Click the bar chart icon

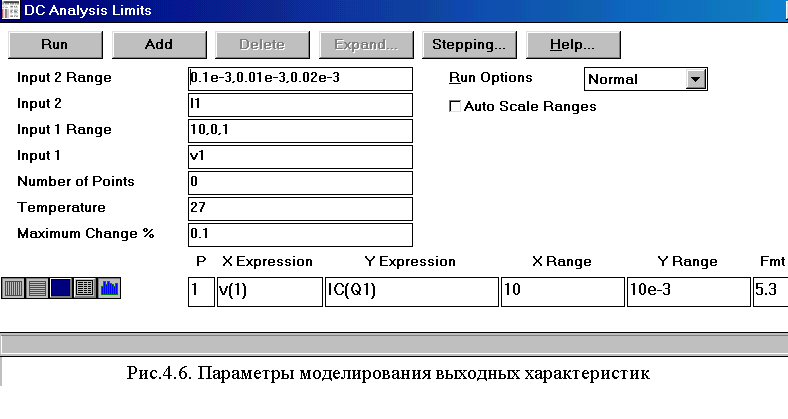[x=109, y=288]
